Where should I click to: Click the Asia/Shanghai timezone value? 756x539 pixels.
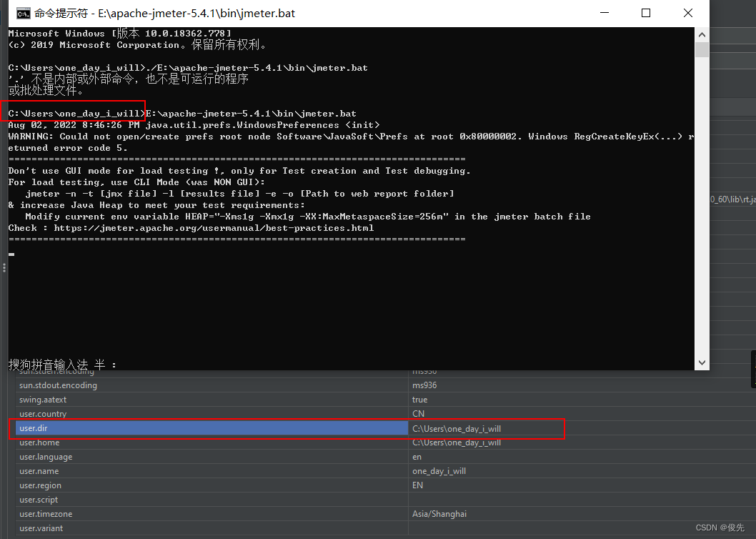pos(439,514)
